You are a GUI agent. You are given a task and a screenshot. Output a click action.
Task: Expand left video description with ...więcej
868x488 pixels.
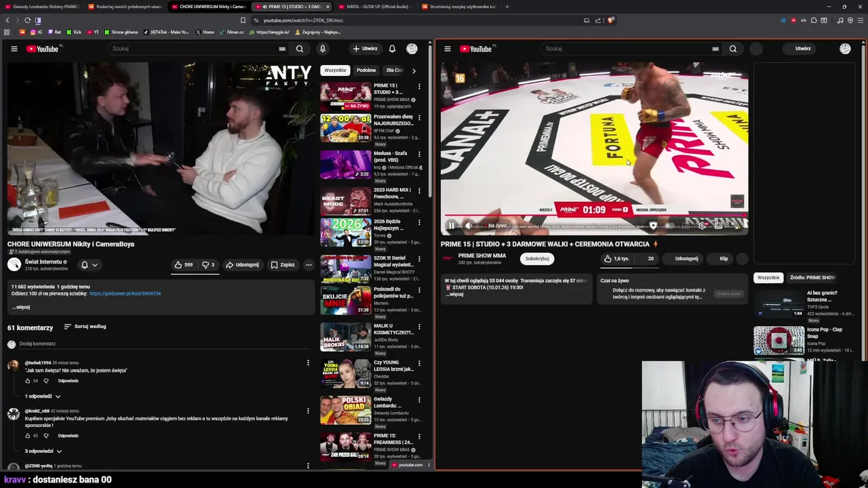click(x=21, y=307)
